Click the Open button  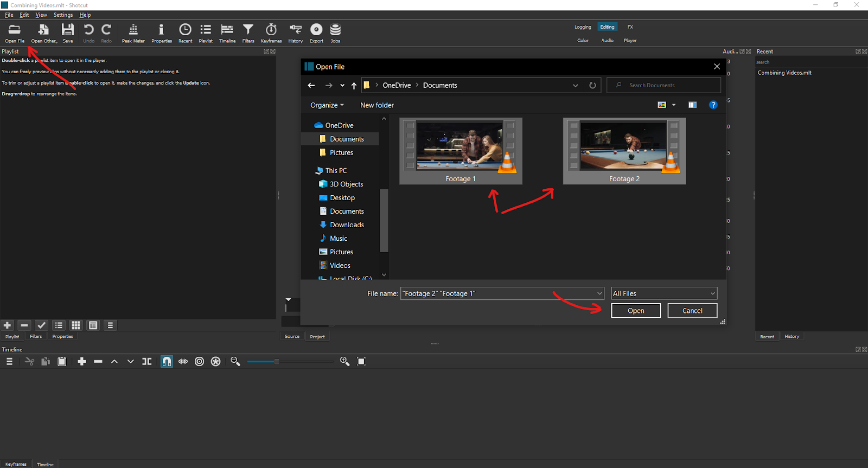click(636, 311)
